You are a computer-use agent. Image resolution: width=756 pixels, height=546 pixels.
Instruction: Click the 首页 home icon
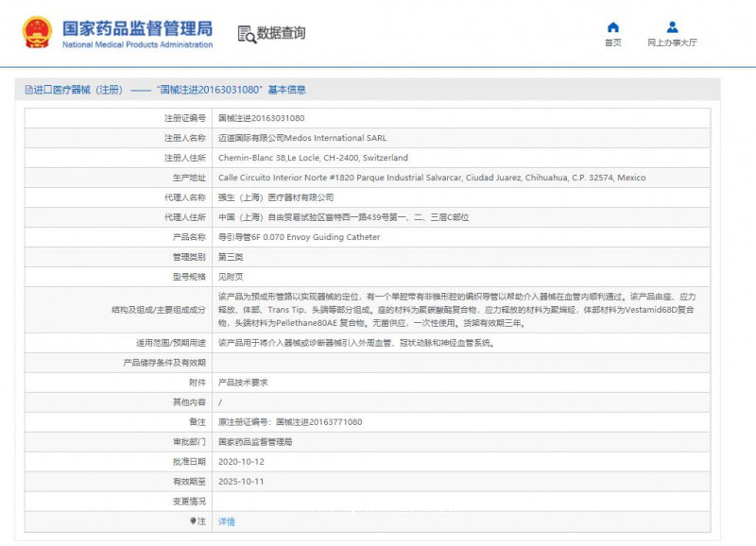click(613, 27)
